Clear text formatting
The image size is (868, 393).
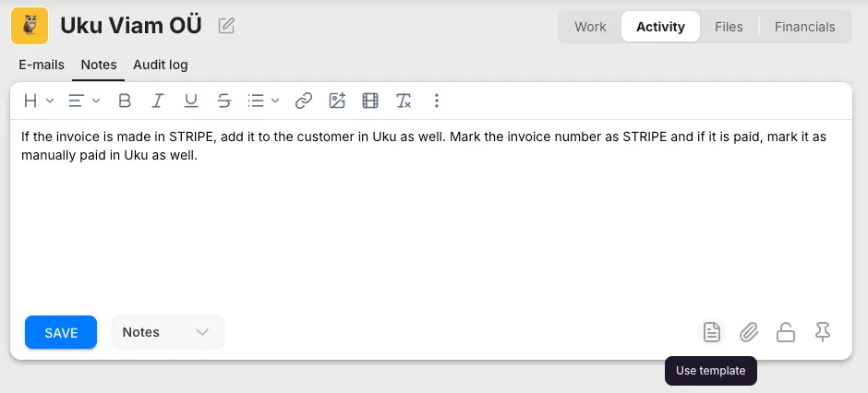tap(404, 101)
